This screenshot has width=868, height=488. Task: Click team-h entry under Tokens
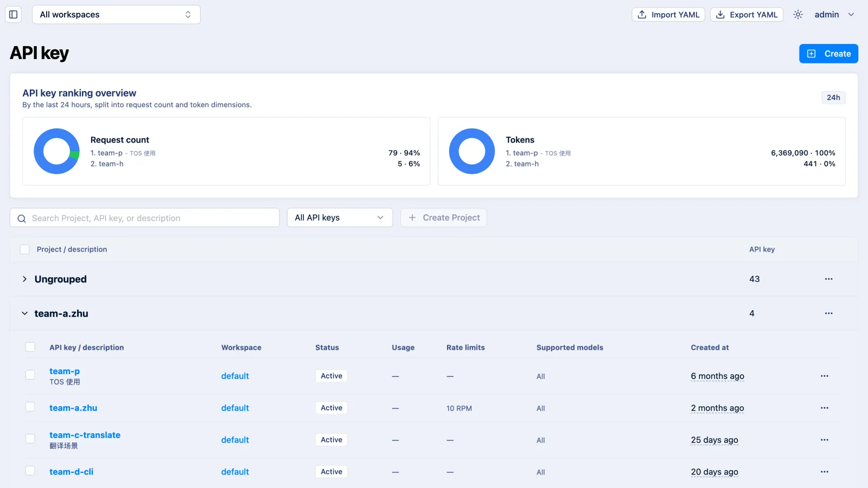coord(522,164)
